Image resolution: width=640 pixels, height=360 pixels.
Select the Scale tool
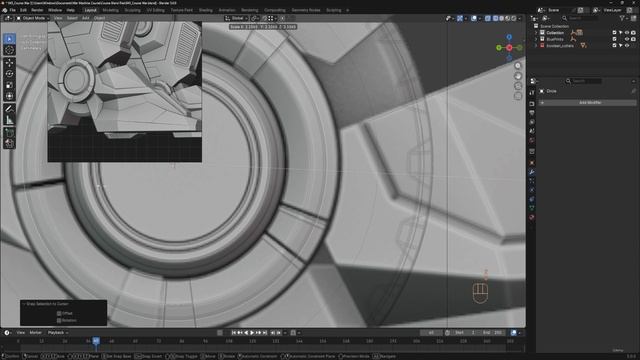pos(9,85)
